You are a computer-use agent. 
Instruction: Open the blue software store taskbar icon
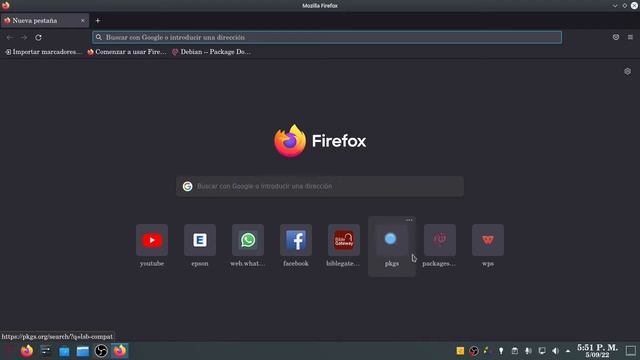click(x=64, y=351)
